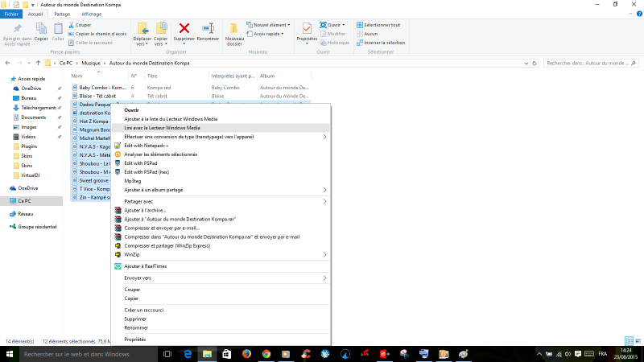Screen dimensions: 644x362
Task: Click the Épingler dans Accès rapide icon
Action: click(x=16, y=32)
